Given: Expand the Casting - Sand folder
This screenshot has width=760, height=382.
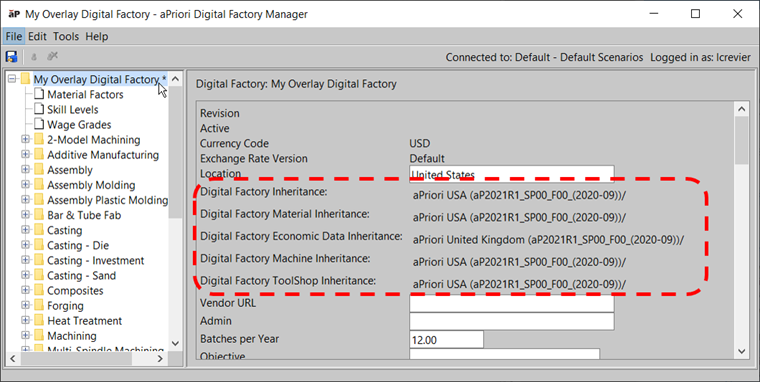Looking at the screenshot, I should point(25,275).
